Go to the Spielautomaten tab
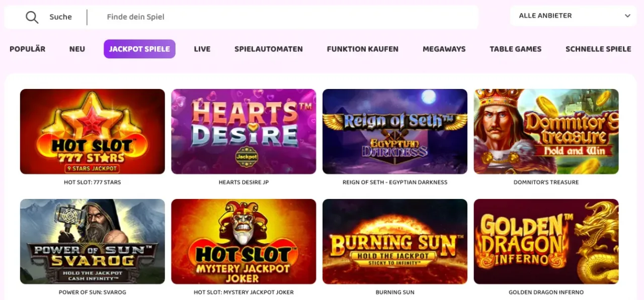The image size is (644, 300). point(269,49)
